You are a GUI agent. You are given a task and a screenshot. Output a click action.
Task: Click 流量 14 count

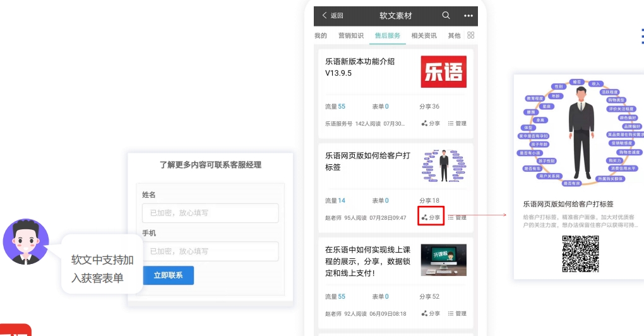coord(335,200)
